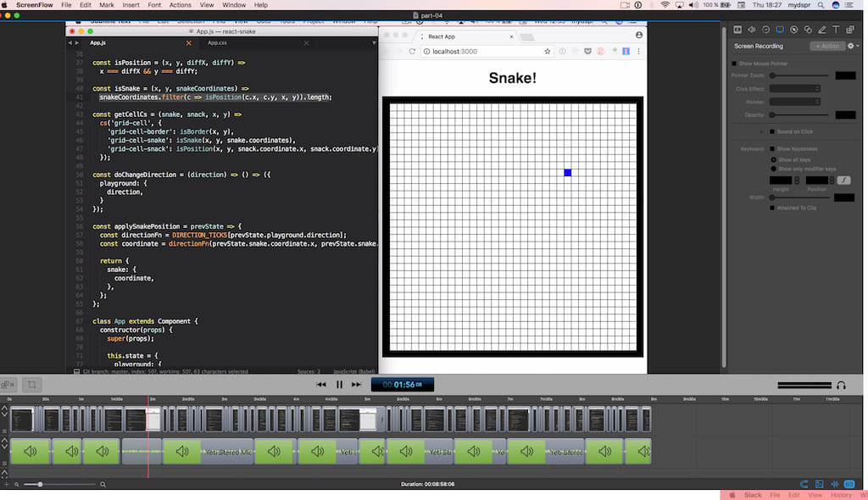
Task: Click the +Action button
Action: 826,46
